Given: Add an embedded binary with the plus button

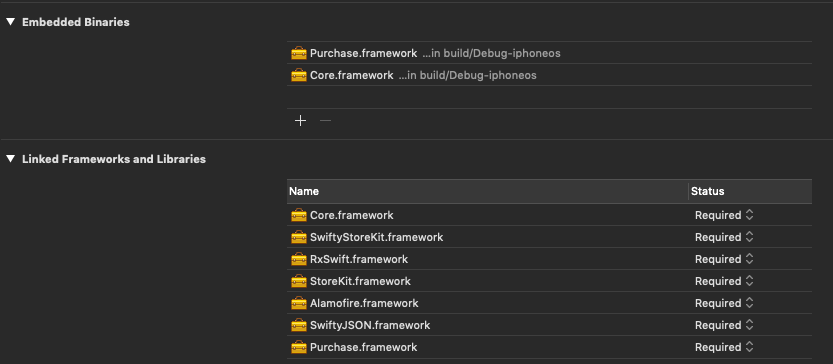Looking at the screenshot, I should tap(301, 121).
